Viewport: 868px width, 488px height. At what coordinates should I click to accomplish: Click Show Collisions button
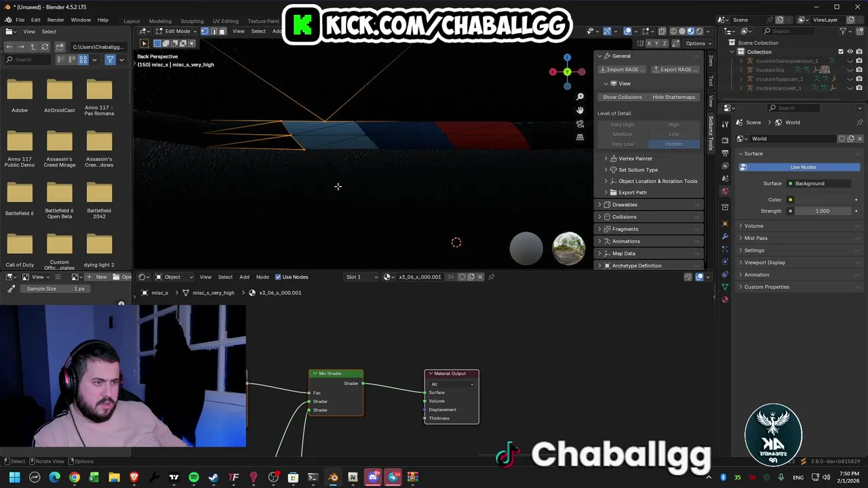point(622,97)
